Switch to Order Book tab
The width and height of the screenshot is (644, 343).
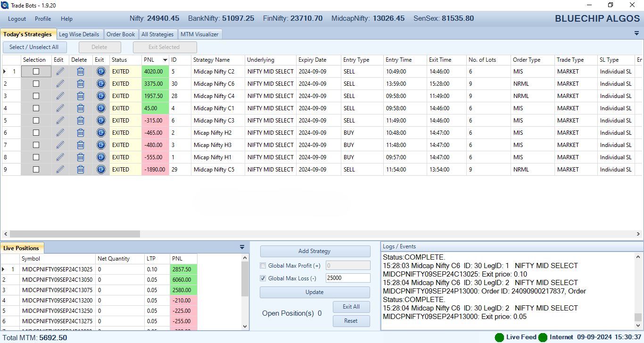(x=121, y=34)
